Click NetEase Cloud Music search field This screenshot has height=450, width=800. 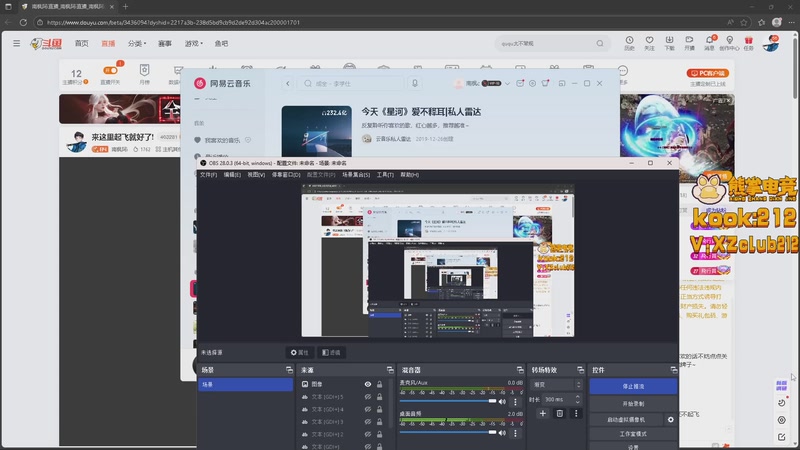[351, 83]
